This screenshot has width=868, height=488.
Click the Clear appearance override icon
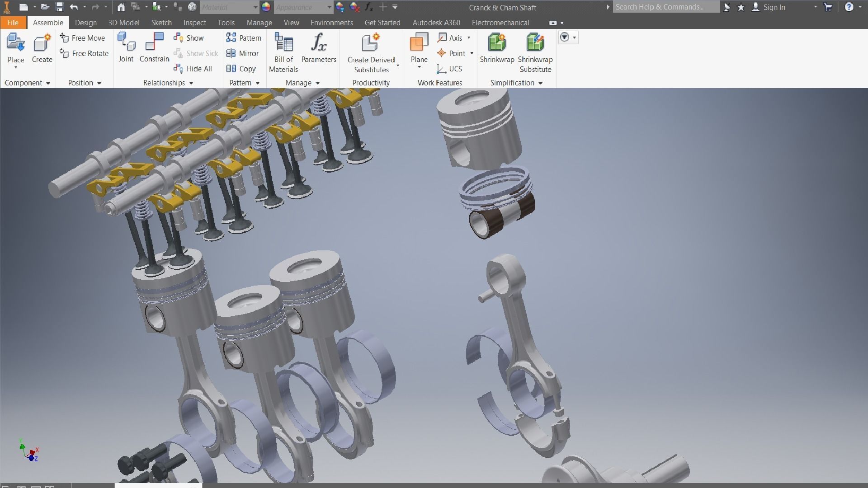point(354,7)
